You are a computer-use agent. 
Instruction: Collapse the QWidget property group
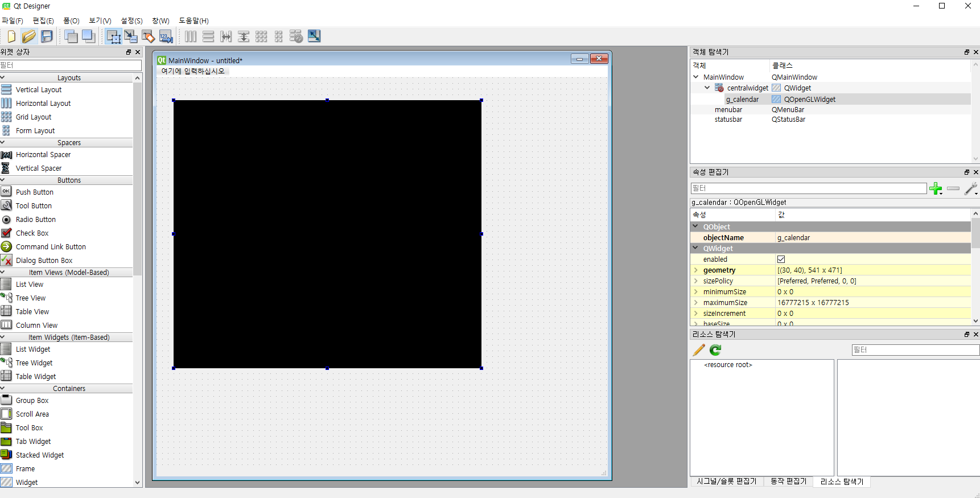click(x=695, y=248)
